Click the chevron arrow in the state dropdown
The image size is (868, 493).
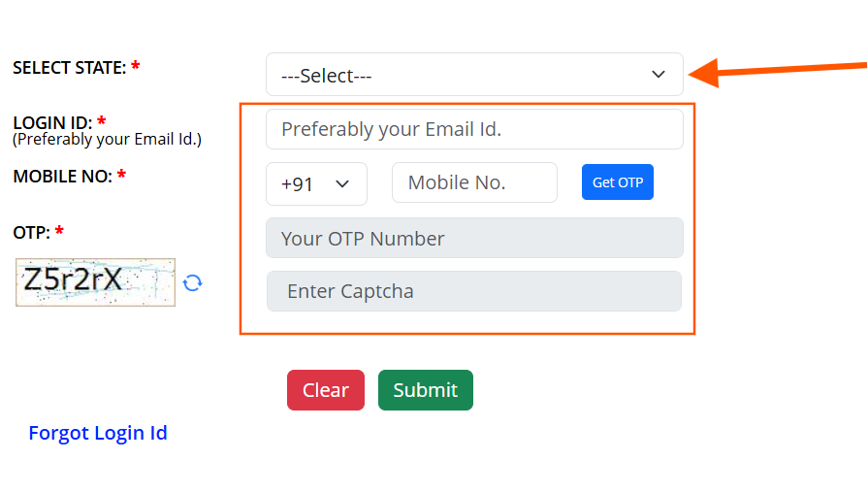(x=659, y=74)
